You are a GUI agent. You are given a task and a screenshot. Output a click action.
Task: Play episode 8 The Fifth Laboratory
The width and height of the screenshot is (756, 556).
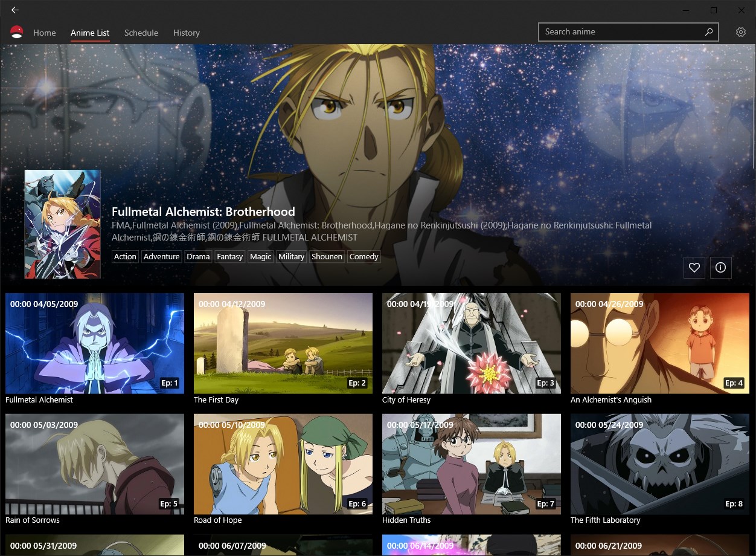click(660, 464)
